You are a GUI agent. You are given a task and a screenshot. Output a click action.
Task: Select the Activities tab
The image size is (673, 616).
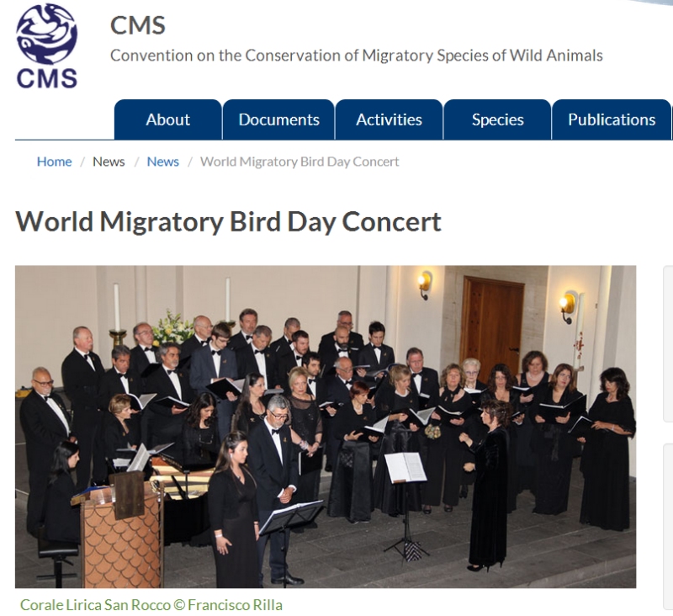[389, 119]
